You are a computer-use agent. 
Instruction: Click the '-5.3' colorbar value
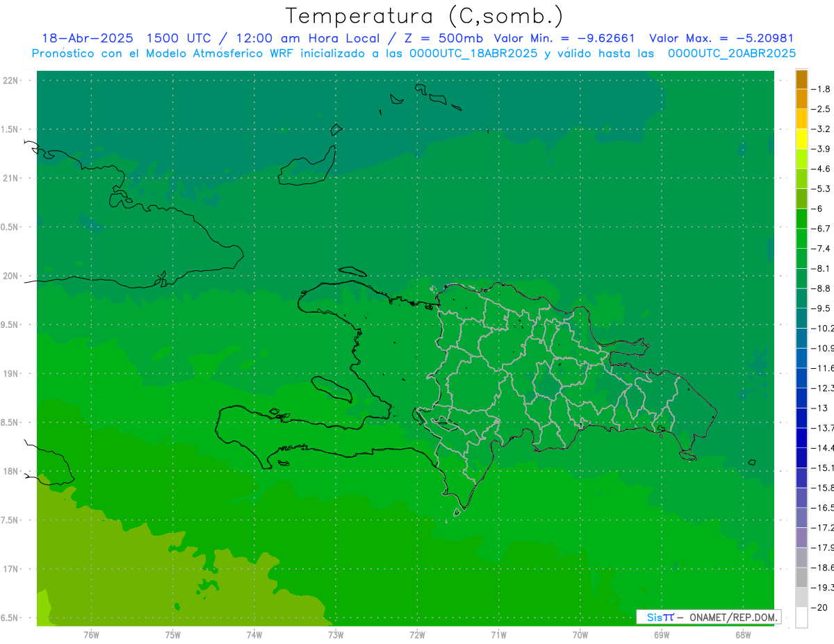tap(821, 188)
